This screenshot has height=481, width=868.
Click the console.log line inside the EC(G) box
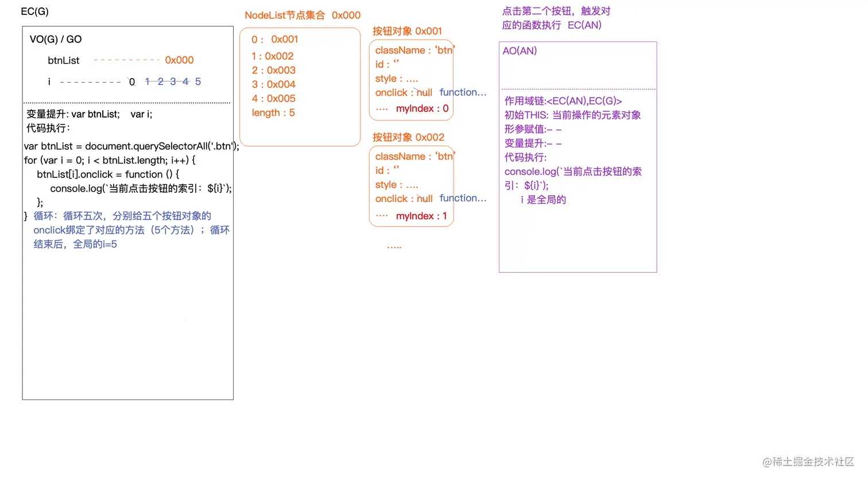(141, 188)
